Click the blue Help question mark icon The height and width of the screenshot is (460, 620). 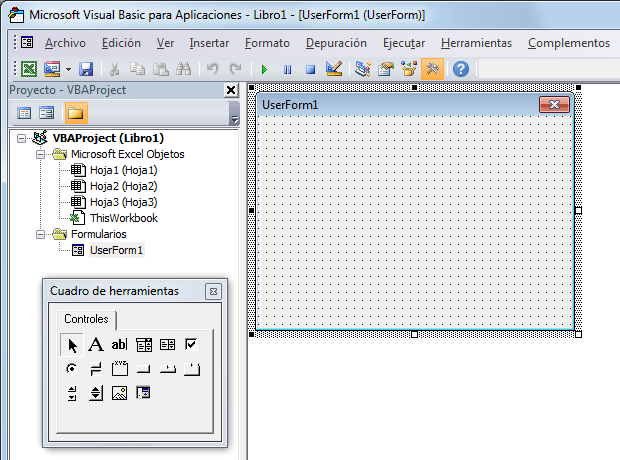pos(461,69)
